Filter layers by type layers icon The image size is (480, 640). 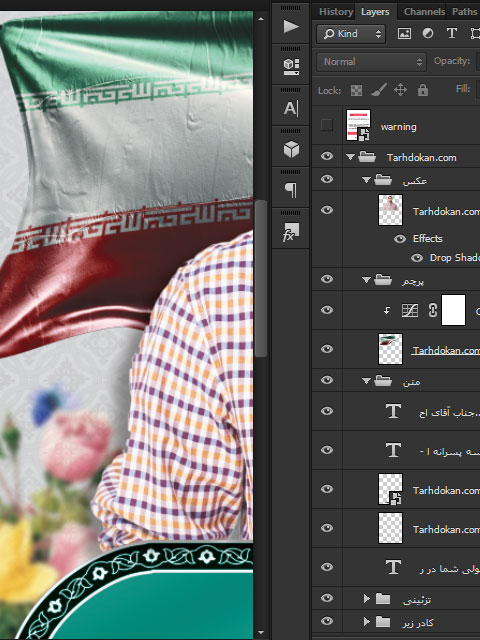coord(451,33)
